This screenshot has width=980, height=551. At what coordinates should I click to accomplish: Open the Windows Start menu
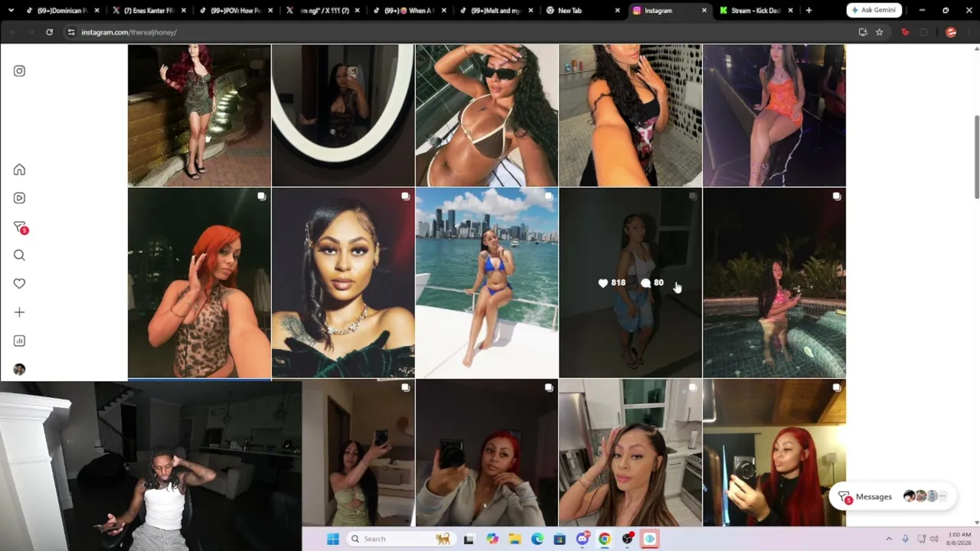pos(333,539)
